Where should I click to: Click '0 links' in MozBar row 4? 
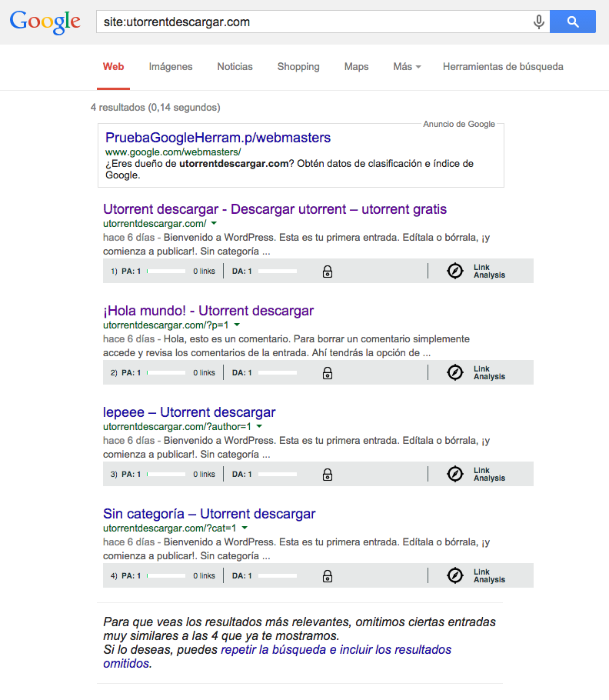(204, 575)
